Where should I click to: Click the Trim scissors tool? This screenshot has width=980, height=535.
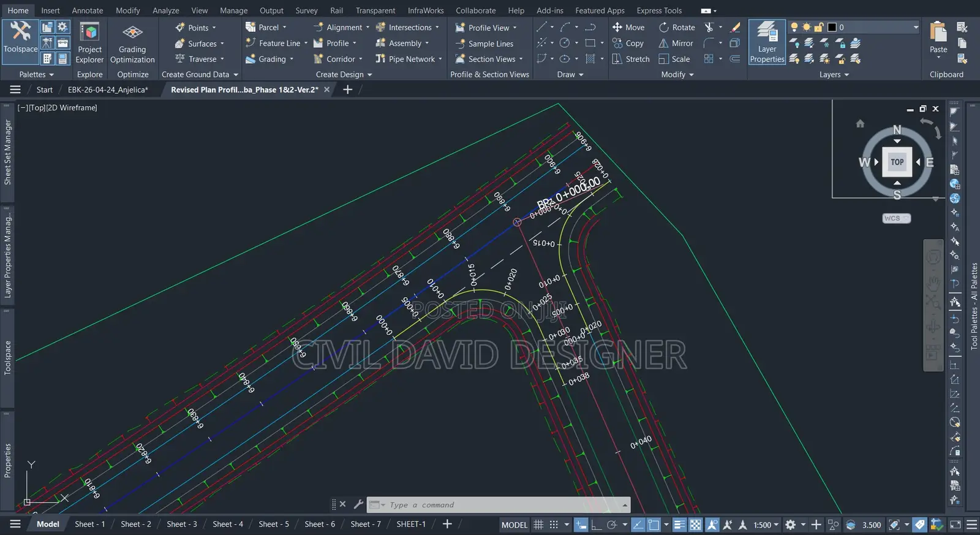tap(709, 27)
